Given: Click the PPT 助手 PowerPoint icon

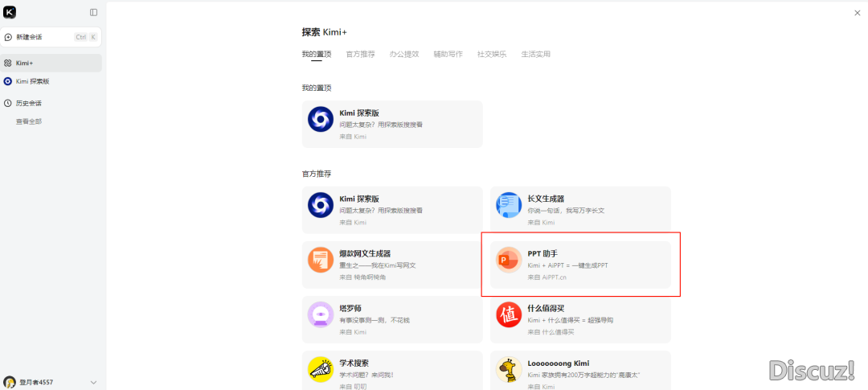Looking at the screenshot, I should coord(509,260).
